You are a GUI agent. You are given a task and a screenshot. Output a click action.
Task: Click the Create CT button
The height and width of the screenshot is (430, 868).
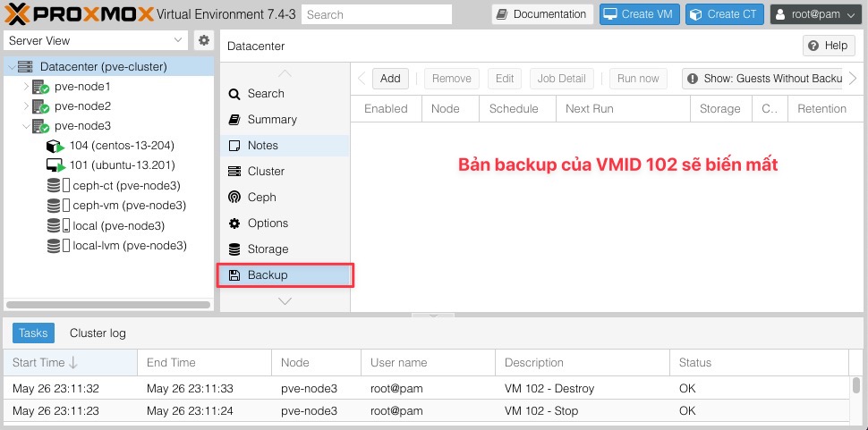725,14
